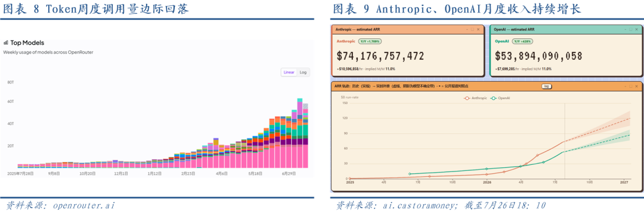Click the Anthropic Y/Y +1,709% badge
The image size is (644, 218).
(370, 41)
